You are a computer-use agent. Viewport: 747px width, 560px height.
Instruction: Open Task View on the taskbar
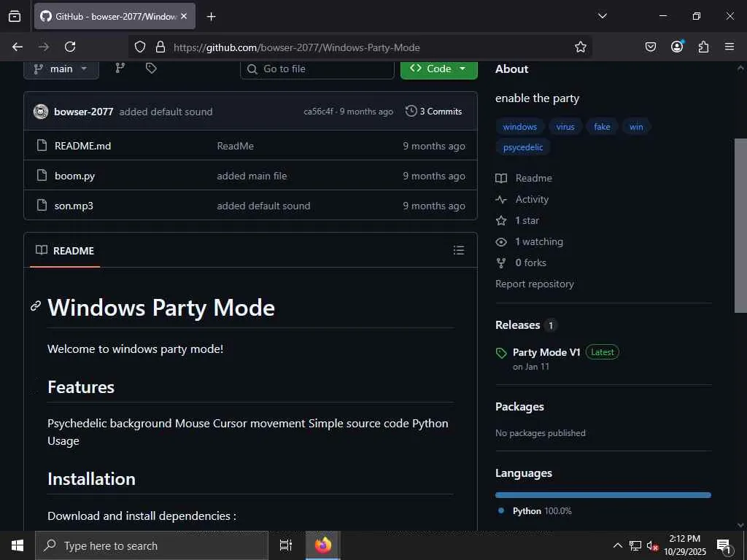(x=285, y=545)
